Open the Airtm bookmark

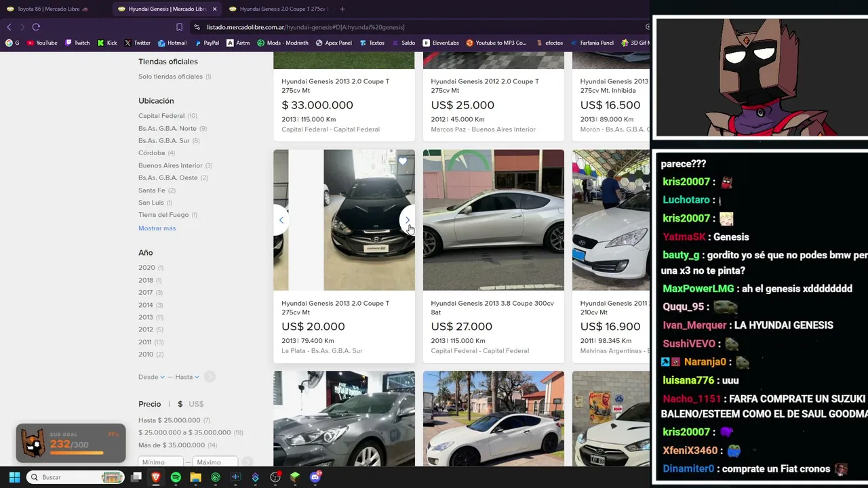pyautogui.click(x=238, y=43)
